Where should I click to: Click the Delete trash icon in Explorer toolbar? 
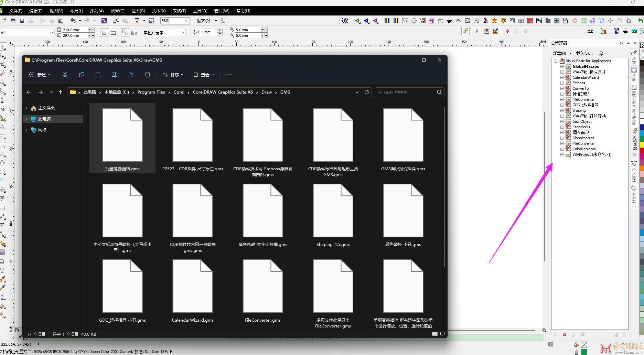148,75
